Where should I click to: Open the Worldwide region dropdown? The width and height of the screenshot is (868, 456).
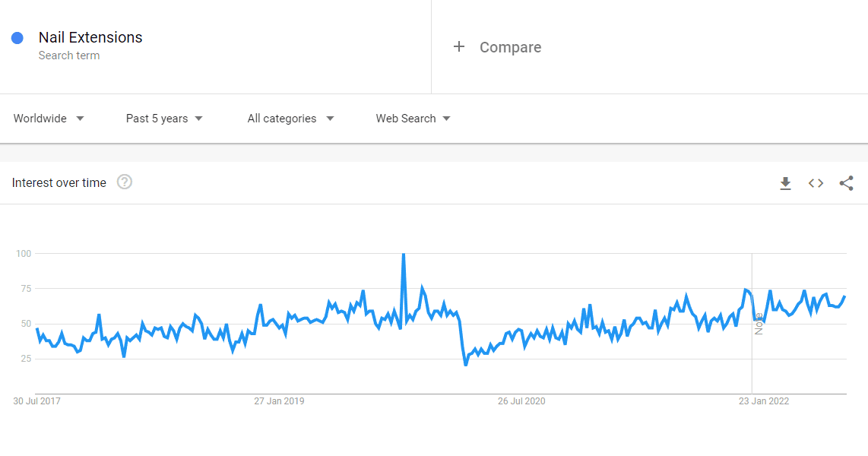[49, 119]
